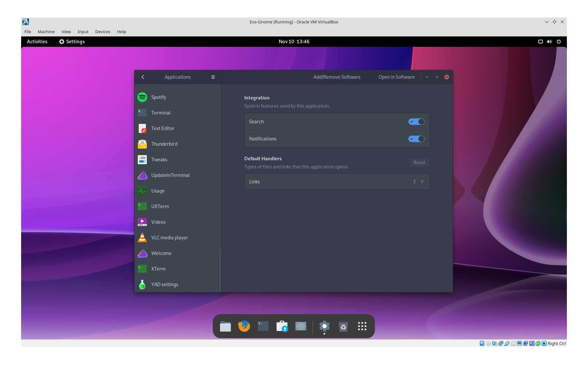
Task: Open the Trash icon in dock
Action: point(343,326)
